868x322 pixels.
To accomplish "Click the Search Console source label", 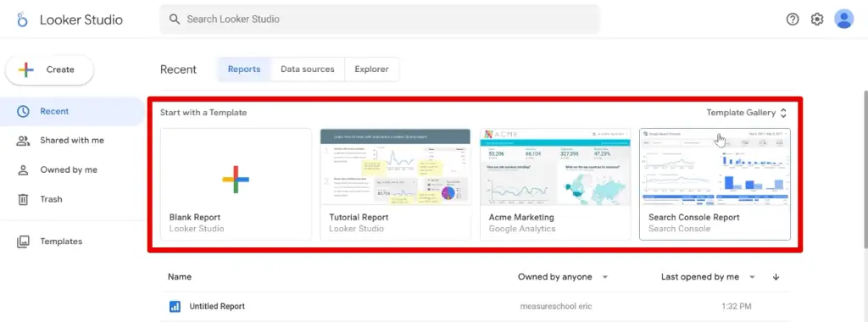I will 679,229.
